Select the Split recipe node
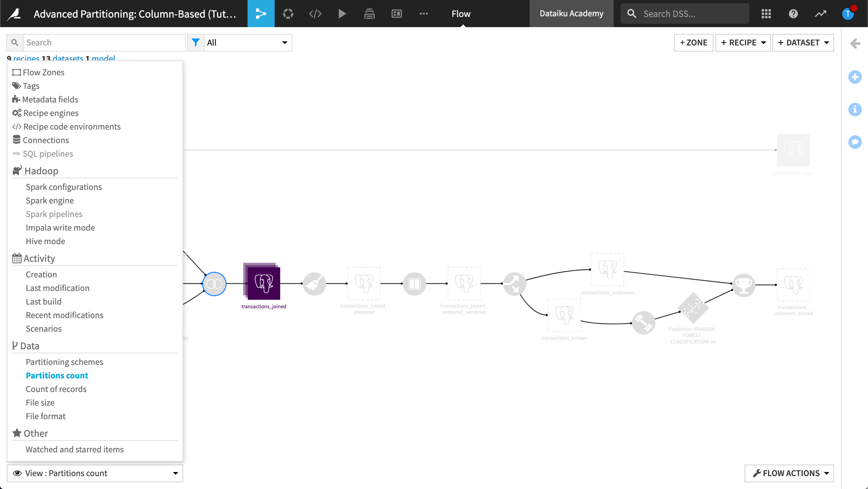 coord(514,284)
